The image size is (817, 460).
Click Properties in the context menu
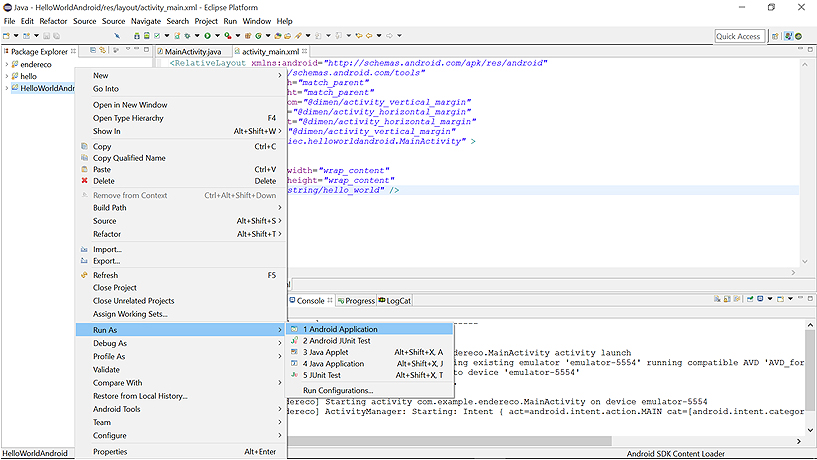click(x=110, y=451)
